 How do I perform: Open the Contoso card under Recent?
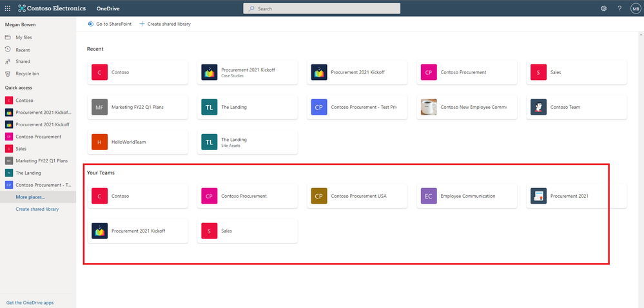pos(137,72)
